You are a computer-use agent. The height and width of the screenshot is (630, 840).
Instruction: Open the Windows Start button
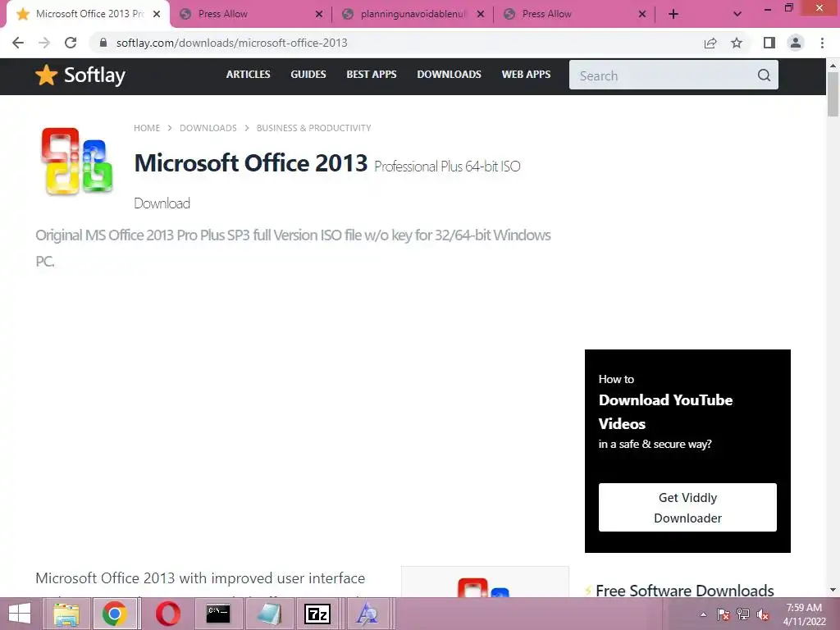20,614
